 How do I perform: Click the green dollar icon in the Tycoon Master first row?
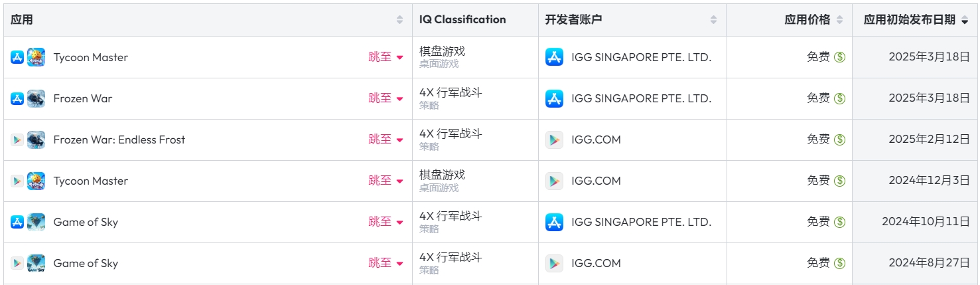coord(839,57)
